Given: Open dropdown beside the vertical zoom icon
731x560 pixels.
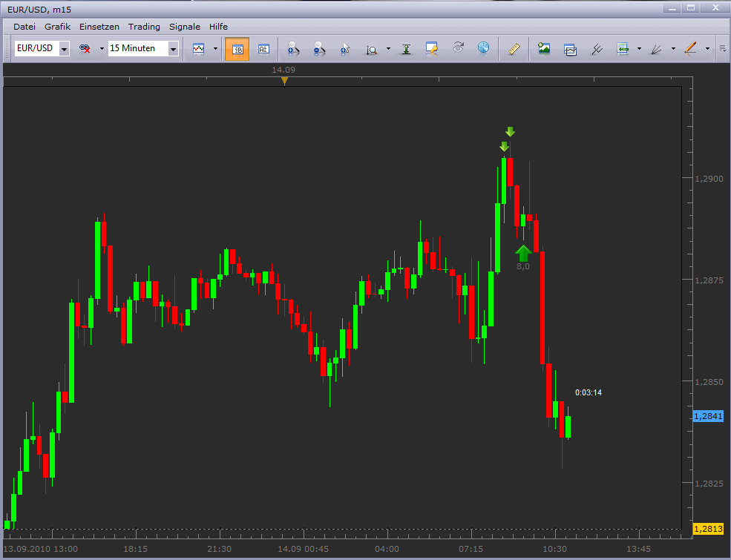Looking at the screenshot, I should click(x=388, y=48).
